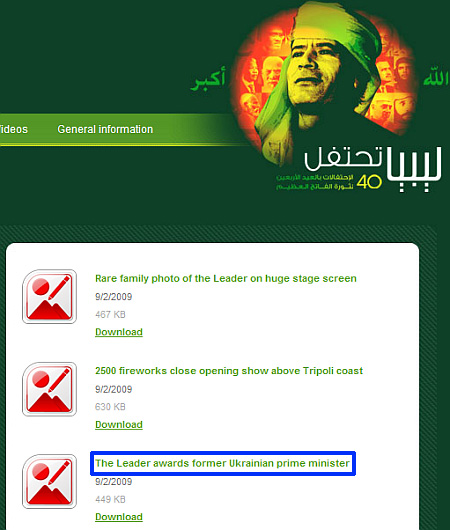The height and width of the screenshot is (530, 450).
Task: Click the 449 KB file size label
Action: click(110, 499)
